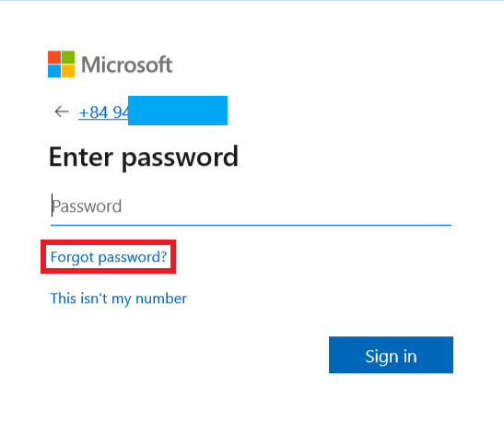The height and width of the screenshot is (422, 504).
Task: Click the Sign in button
Action: coord(391,355)
